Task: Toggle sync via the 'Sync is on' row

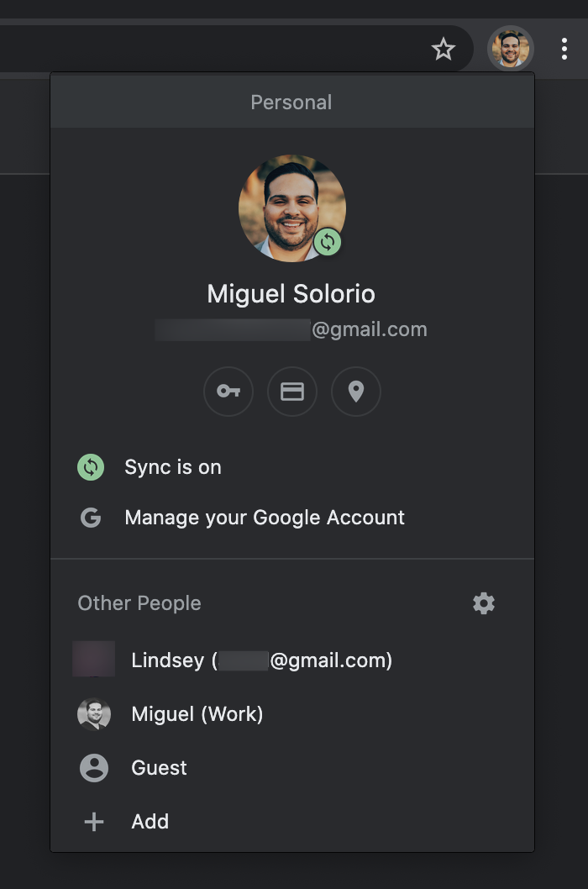Action: pyautogui.click(x=173, y=467)
